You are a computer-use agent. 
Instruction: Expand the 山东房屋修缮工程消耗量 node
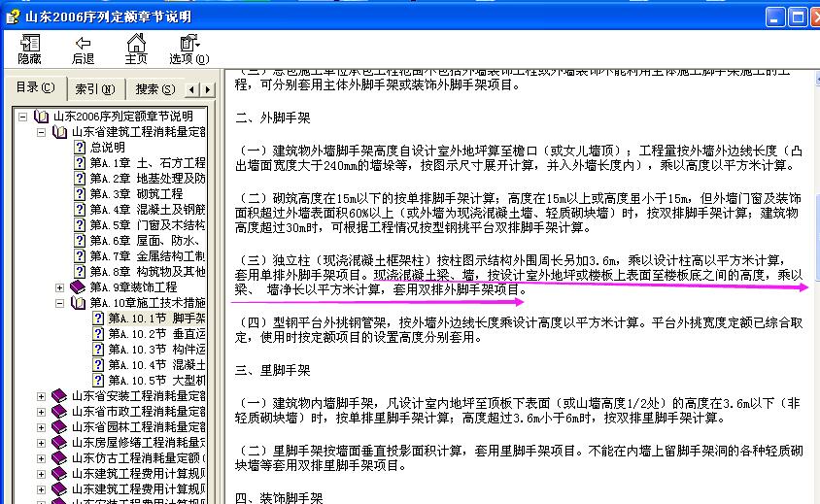[41, 443]
